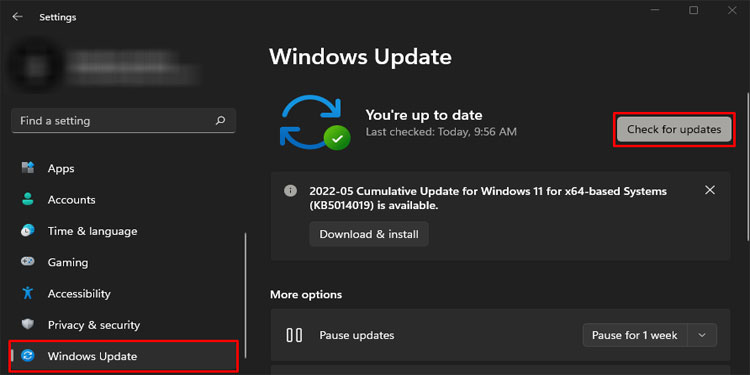Click the Gaming controller icon

click(x=28, y=262)
